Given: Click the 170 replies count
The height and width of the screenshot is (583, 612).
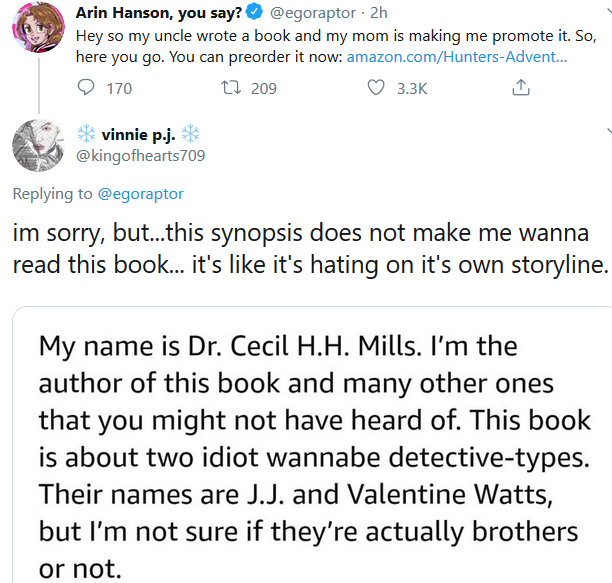Looking at the screenshot, I should pyautogui.click(x=119, y=89).
